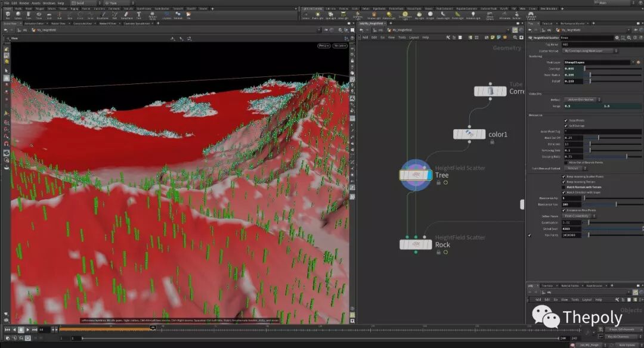Enable Match Normals with Terrain checkbox
Screen dimensions: 644x348
[564, 187]
